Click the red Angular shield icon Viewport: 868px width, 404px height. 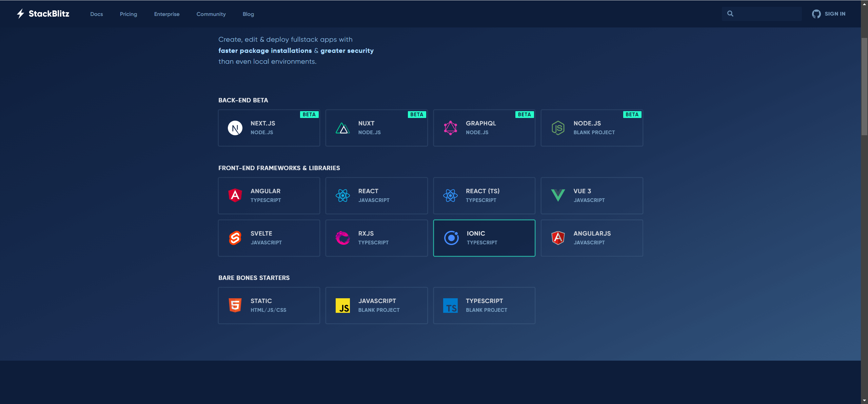point(235,196)
